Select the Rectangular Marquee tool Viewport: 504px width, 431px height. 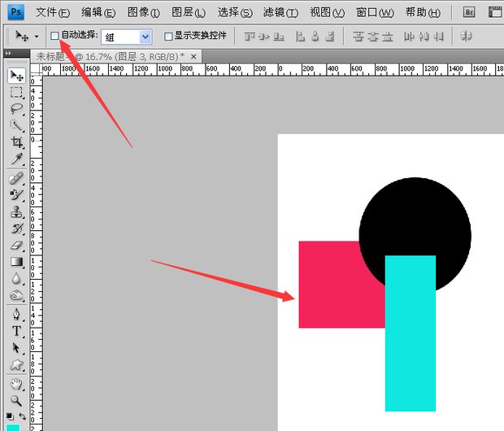coord(16,92)
